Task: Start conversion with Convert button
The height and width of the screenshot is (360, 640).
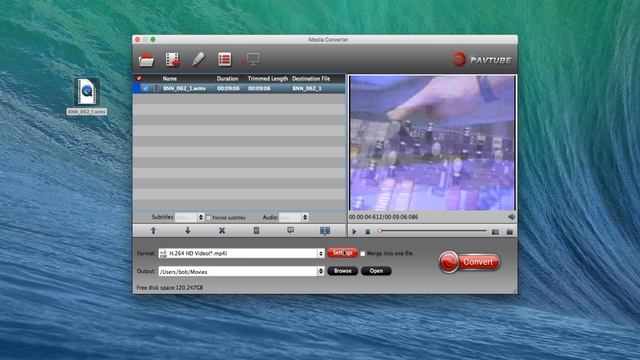Action: pyautogui.click(x=469, y=262)
